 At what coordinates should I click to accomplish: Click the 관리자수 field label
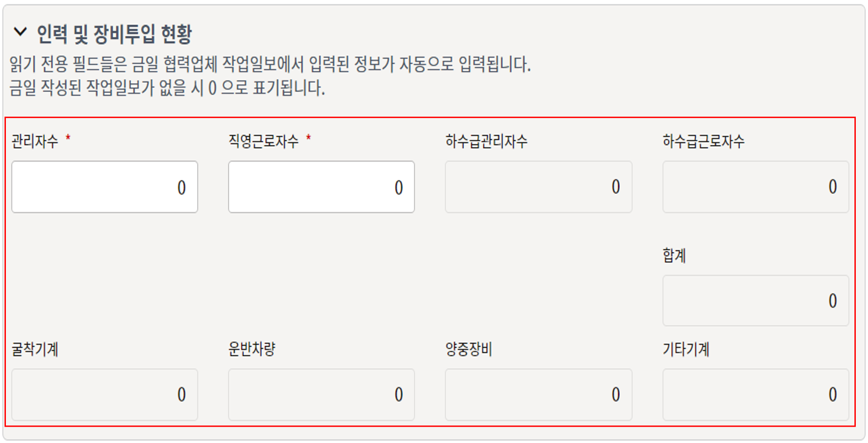(35, 141)
